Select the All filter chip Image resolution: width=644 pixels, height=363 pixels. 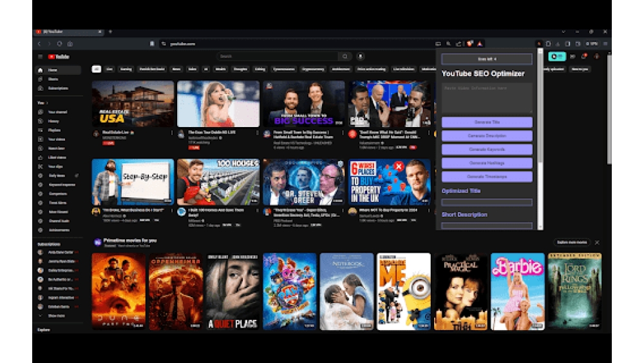(x=97, y=69)
